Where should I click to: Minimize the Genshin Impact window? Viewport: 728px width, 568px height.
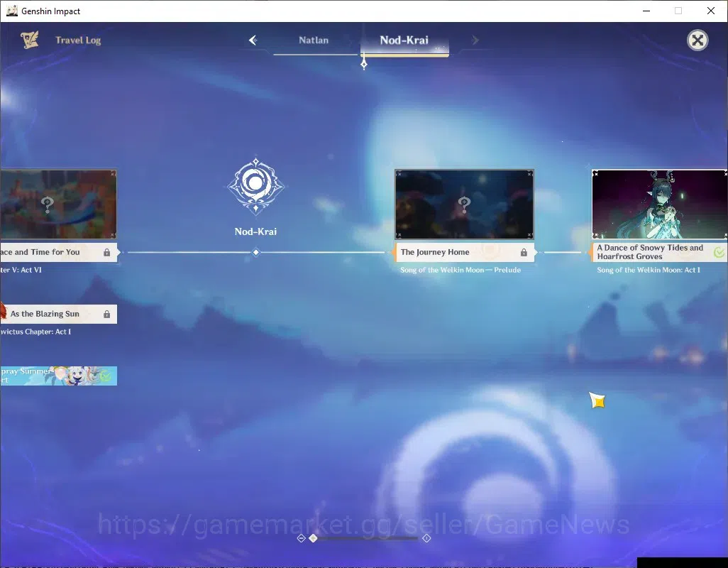coord(646,11)
